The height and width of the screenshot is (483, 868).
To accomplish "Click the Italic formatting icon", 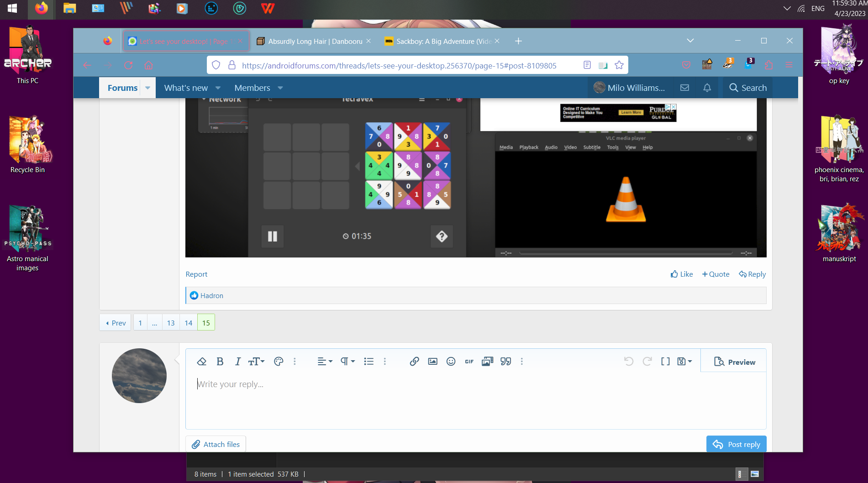I will coord(237,362).
